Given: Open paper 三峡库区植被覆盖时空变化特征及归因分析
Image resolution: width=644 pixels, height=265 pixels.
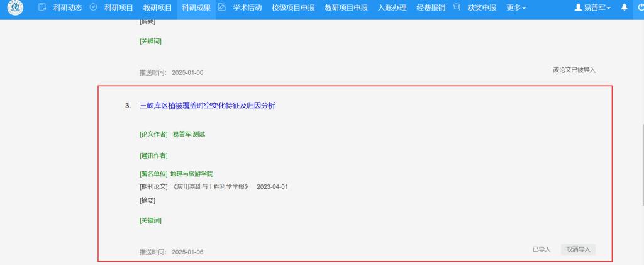Looking at the screenshot, I should (207, 106).
